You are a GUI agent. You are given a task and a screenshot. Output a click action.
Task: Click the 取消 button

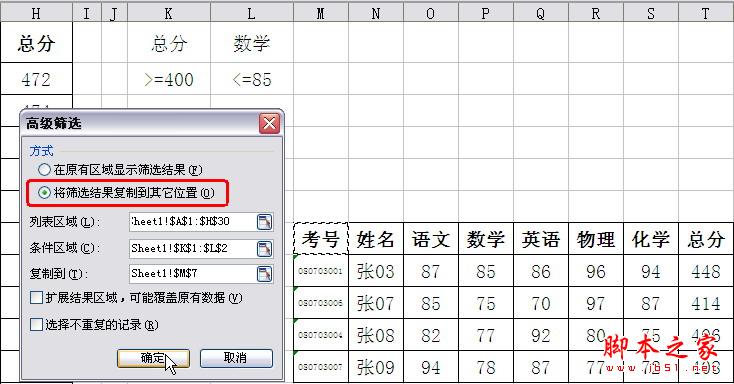236,358
